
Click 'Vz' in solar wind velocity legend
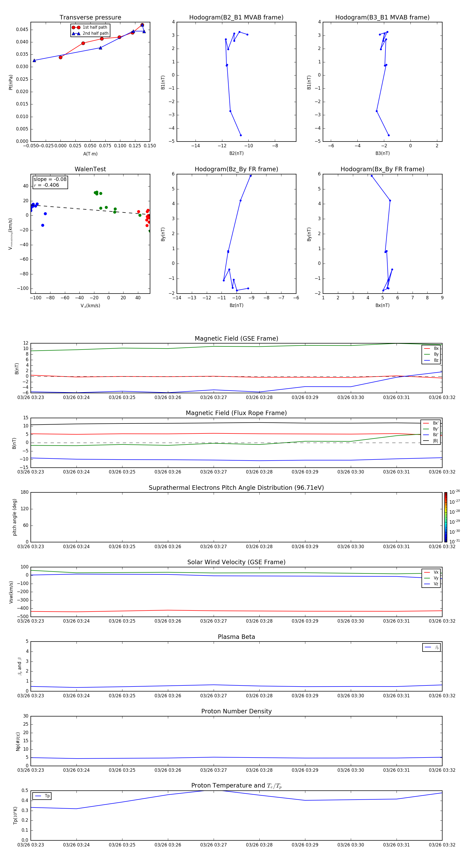pos(431,584)
